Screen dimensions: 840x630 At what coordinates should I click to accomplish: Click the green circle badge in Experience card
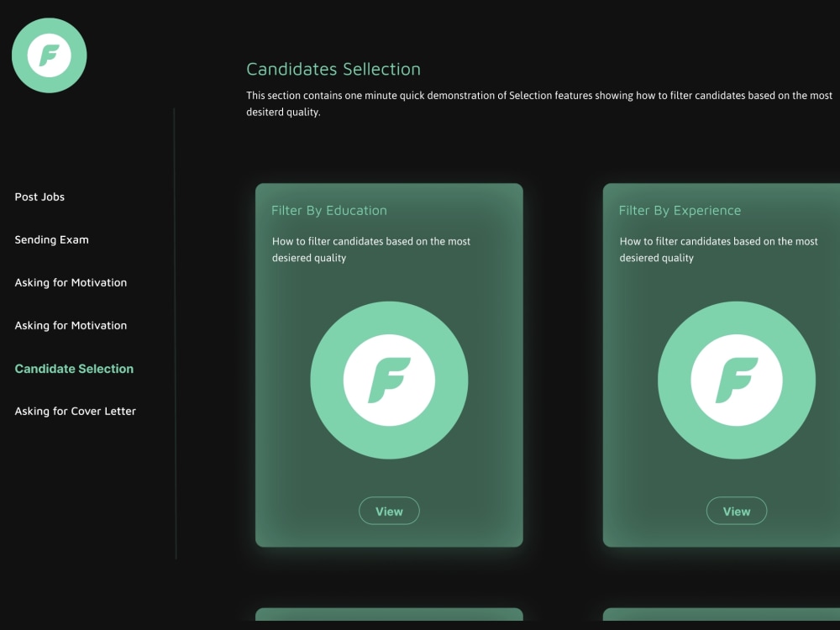click(737, 381)
